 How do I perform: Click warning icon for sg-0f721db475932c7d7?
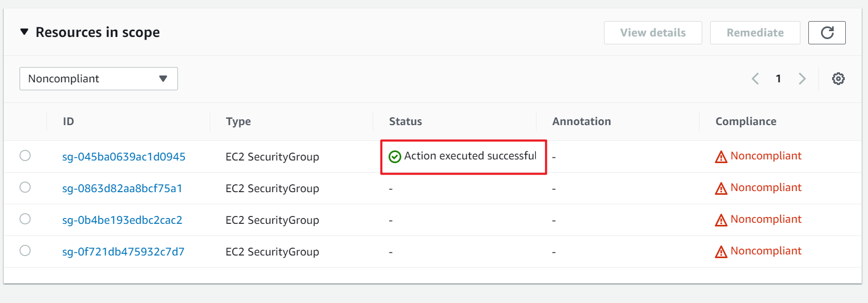coord(721,252)
